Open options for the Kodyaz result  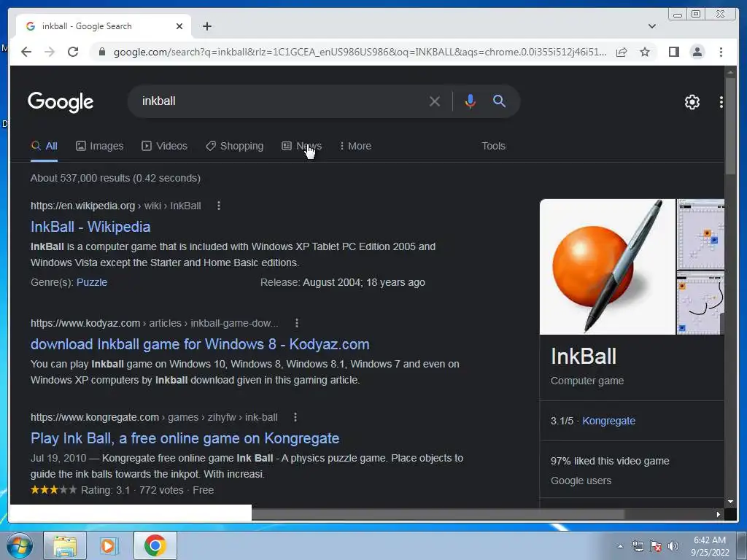pos(297,323)
